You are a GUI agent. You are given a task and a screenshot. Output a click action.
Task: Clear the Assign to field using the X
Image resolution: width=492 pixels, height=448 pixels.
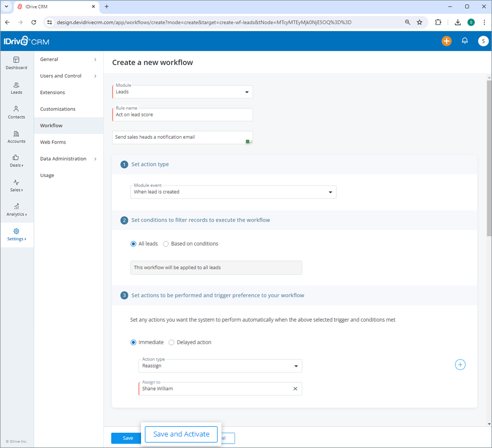295,388
